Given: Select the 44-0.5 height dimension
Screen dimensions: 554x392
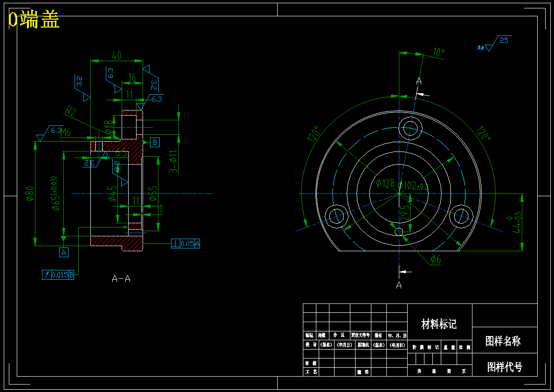Looking at the screenshot, I should click(515, 223).
